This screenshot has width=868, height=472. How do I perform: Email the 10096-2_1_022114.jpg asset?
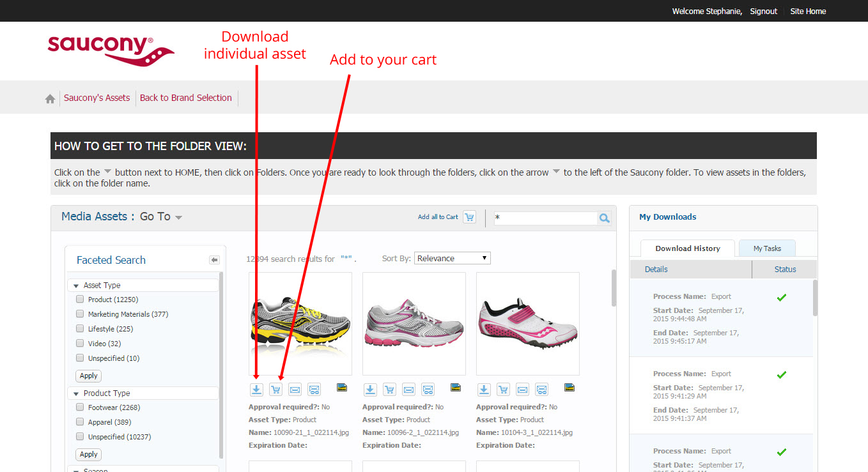point(408,389)
